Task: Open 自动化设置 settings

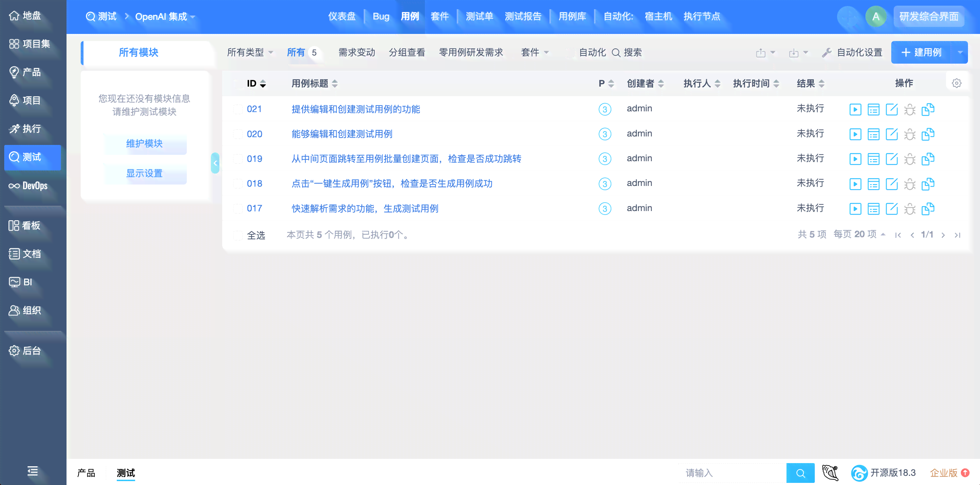Action: 852,52
